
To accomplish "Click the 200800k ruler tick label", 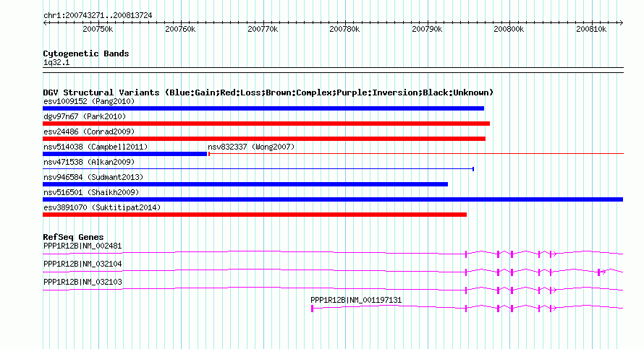I will coord(509,29).
